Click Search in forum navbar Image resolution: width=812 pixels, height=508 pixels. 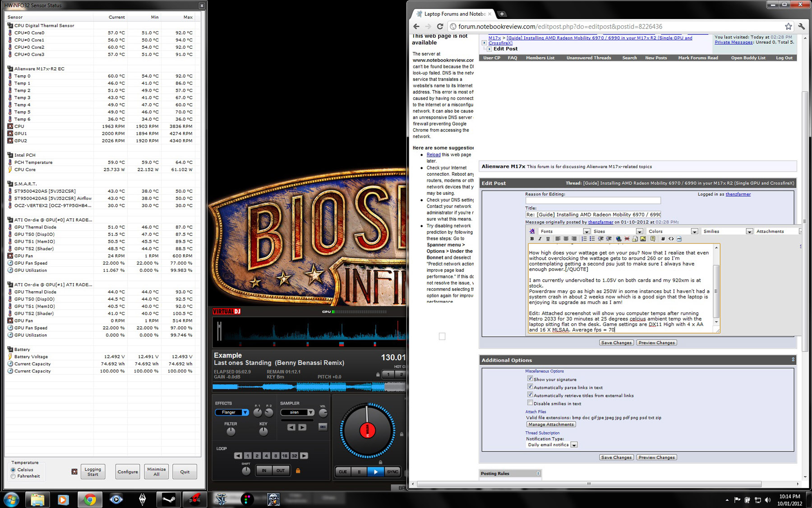click(x=629, y=58)
